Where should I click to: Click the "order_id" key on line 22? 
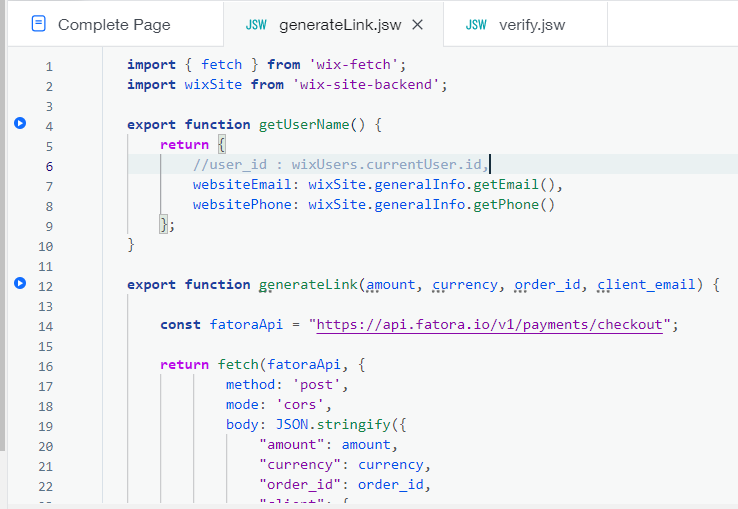(300, 485)
